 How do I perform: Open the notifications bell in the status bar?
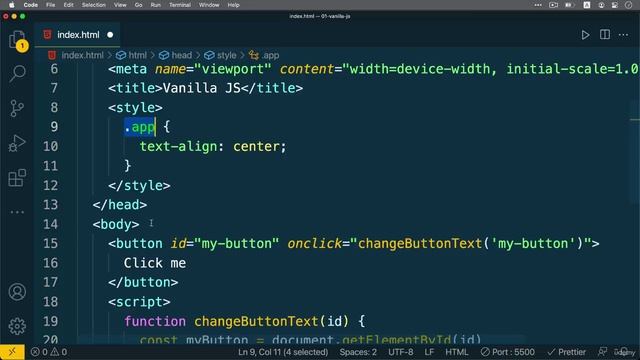click(624, 352)
